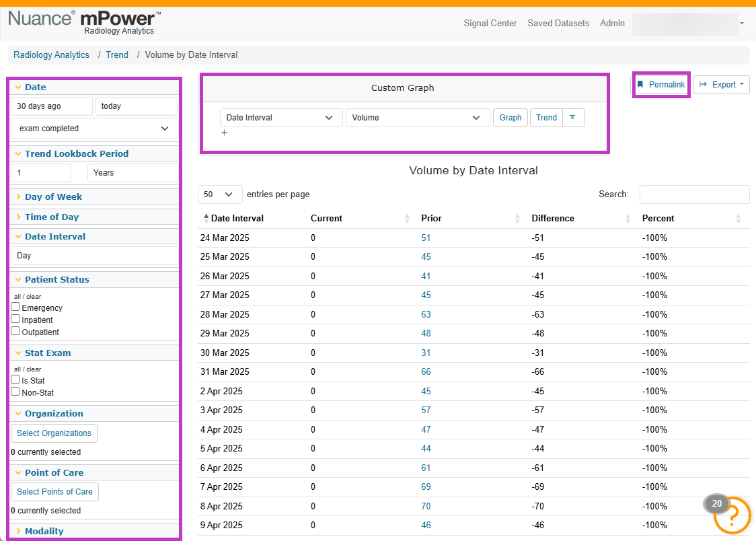Open the help question mark bubble
Image resolution: width=756 pixels, height=541 pixels.
tap(732, 515)
